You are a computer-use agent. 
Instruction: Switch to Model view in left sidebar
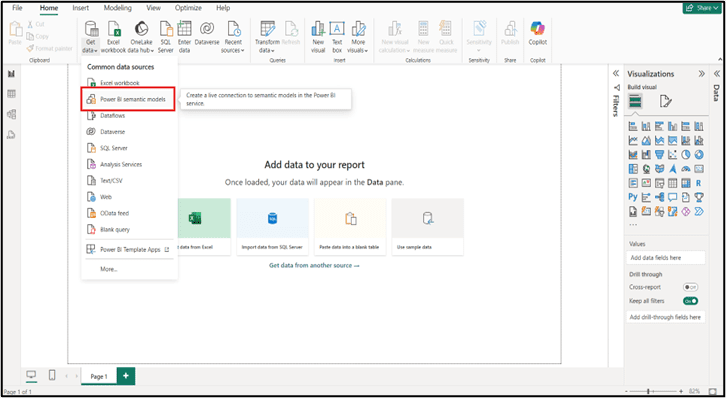click(x=12, y=114)
